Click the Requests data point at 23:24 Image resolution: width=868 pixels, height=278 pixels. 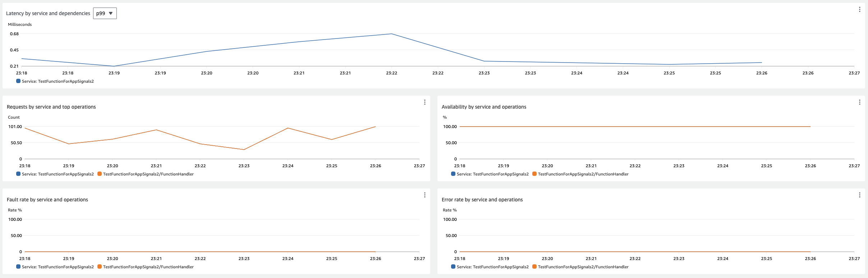[288, 128]
